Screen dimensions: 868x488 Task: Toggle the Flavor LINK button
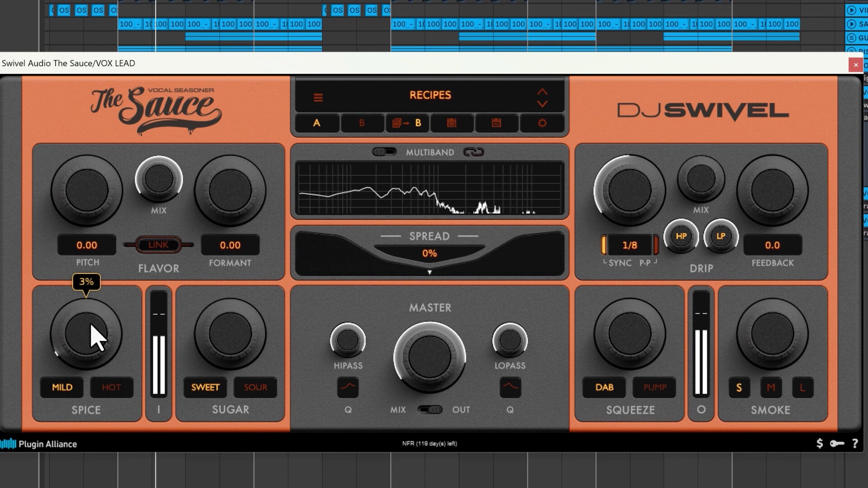click(x=158, y=244)
